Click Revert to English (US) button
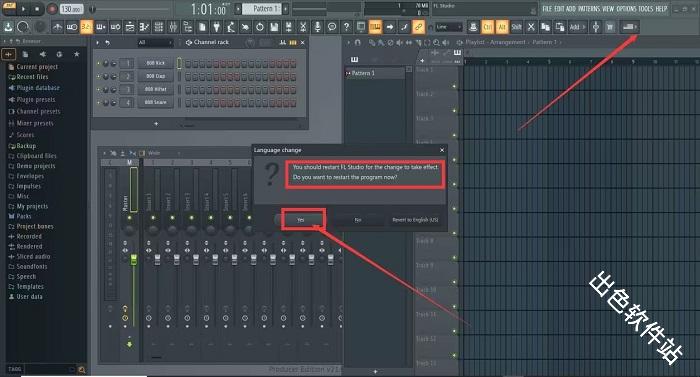700x377 pixels. coord(415,220)
